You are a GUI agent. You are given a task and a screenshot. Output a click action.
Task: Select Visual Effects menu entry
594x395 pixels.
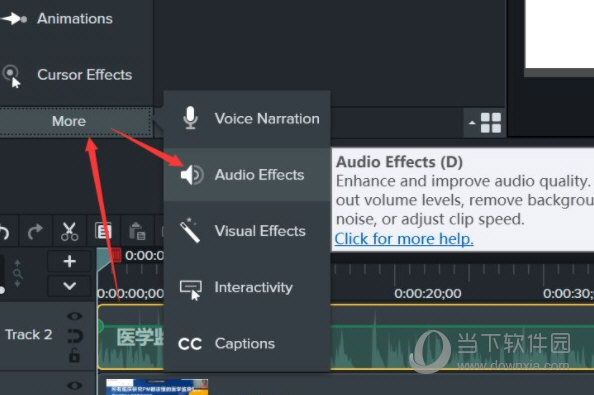coord(247,231)
